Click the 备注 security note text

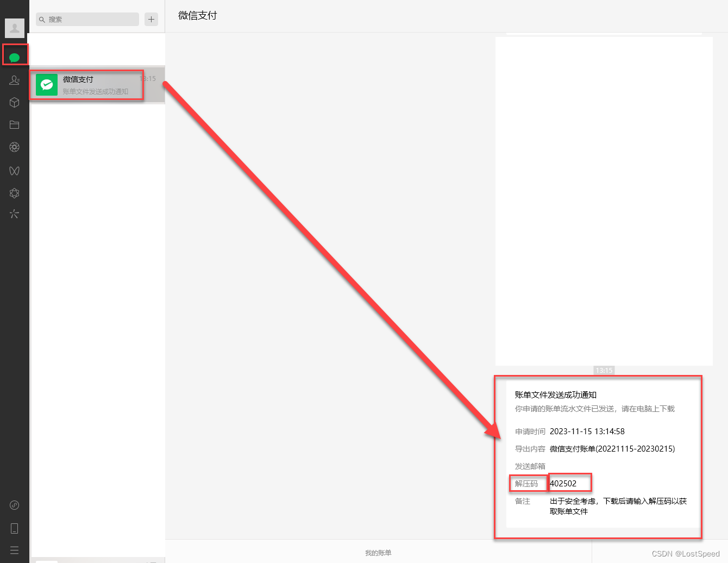(x=618, y=506)
